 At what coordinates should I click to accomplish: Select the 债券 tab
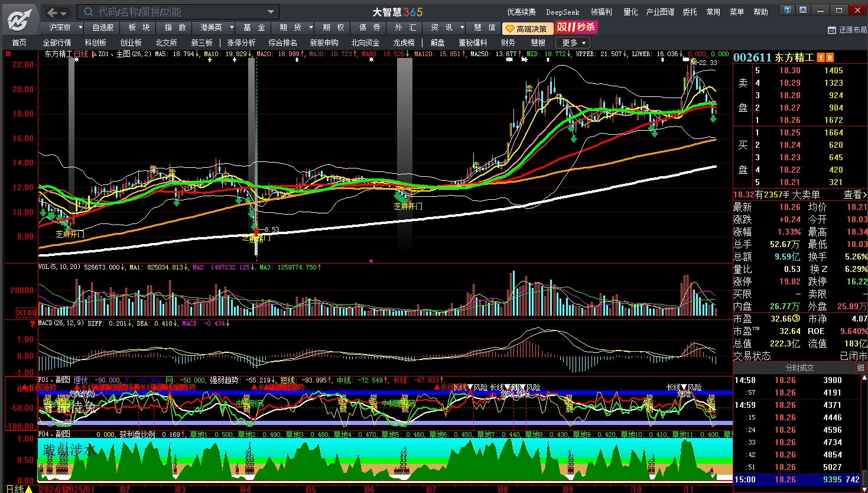(369, 27)
